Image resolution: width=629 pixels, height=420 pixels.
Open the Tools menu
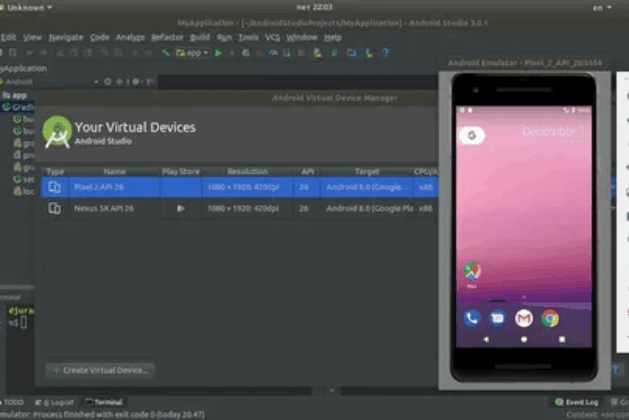(x=248, y=37)
